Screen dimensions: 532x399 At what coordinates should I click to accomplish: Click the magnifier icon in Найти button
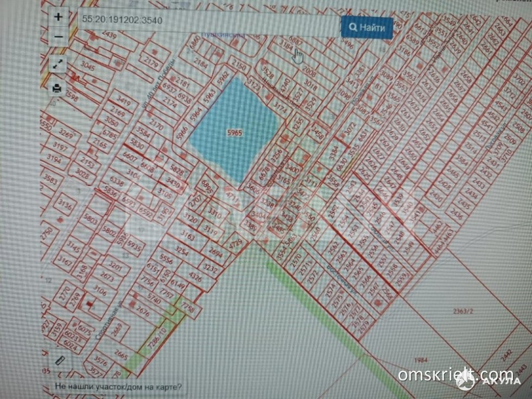coord(353,27)
